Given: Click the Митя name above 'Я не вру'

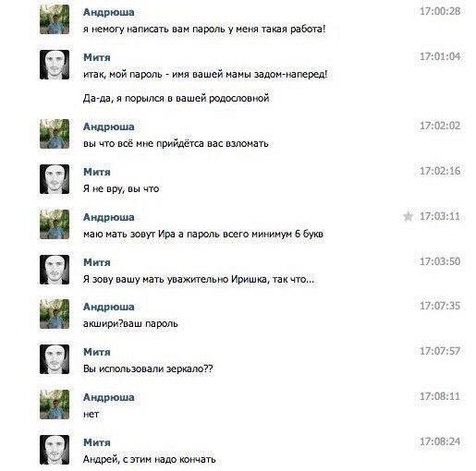Looking at the screenshot, I should tap(97, 172).
